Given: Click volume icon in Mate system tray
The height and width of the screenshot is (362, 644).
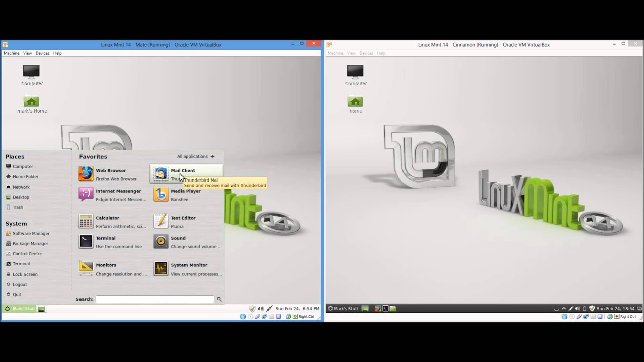Looking at the screenshot, I should click(260, 309).
